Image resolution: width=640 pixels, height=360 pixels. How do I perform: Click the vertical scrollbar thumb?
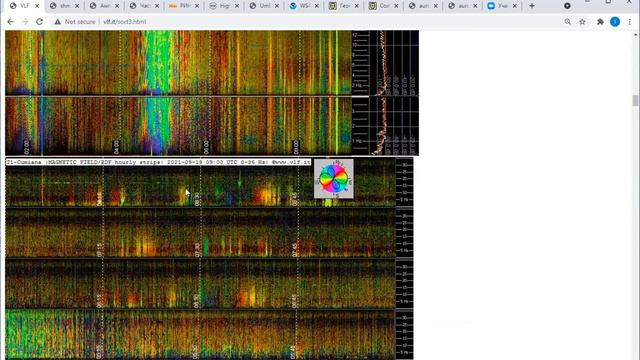tap(636, 100)
